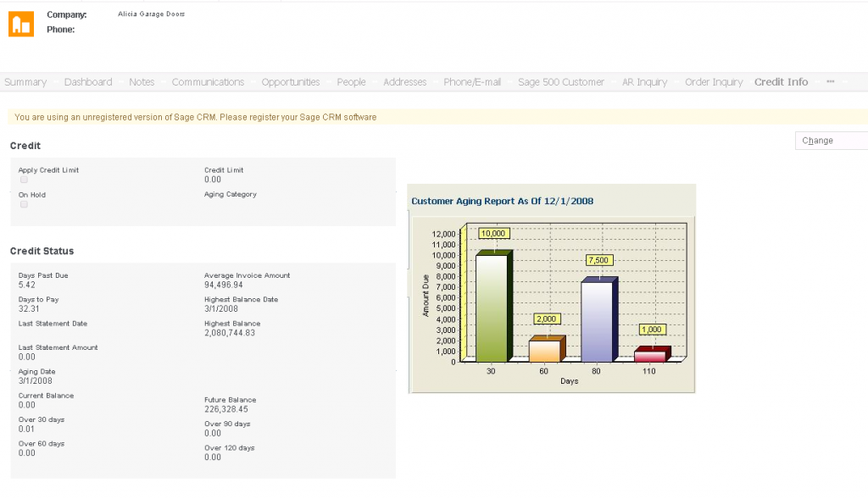Switch to the Dashboard tab
This screenshot has height=499, width=868.
tap(88, 82)
